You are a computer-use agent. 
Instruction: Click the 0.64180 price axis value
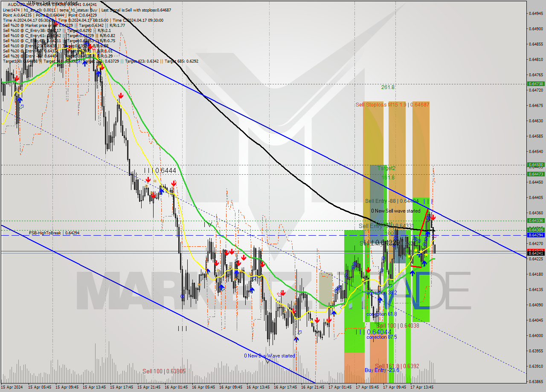[536, 274]
